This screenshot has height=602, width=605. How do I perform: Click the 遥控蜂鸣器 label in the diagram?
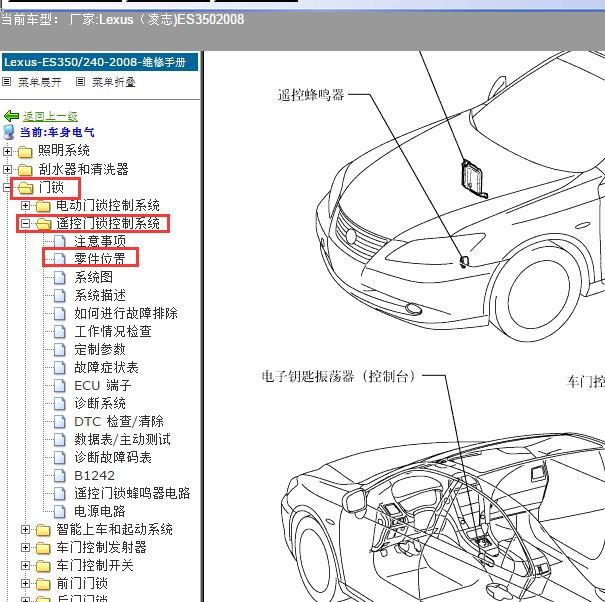311,95
